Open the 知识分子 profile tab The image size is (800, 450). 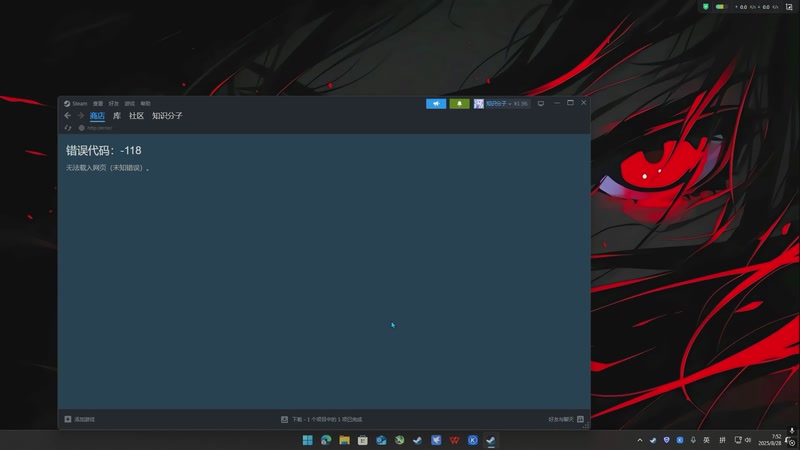pos(167,116)
